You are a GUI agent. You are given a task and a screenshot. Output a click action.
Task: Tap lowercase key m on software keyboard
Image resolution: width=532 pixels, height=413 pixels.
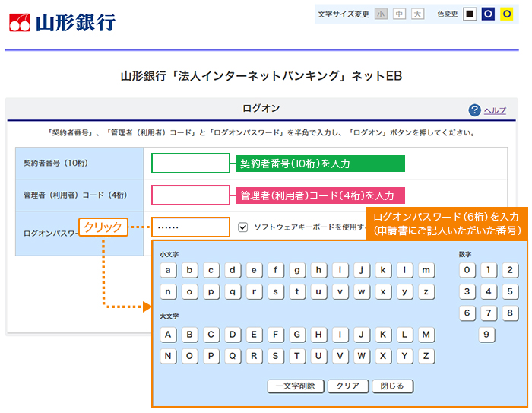click(426, 270)
